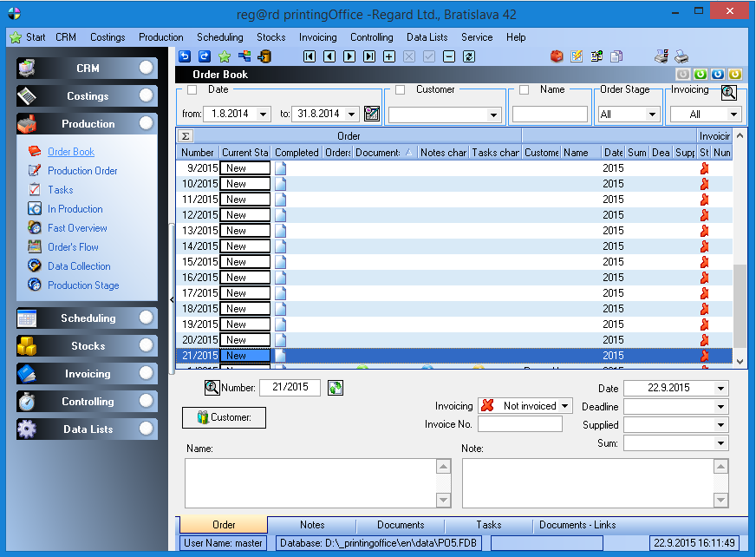756x557 pixels.
Task: Collapse the sidebar with the splitter arrow
Action: pos(172,299)
